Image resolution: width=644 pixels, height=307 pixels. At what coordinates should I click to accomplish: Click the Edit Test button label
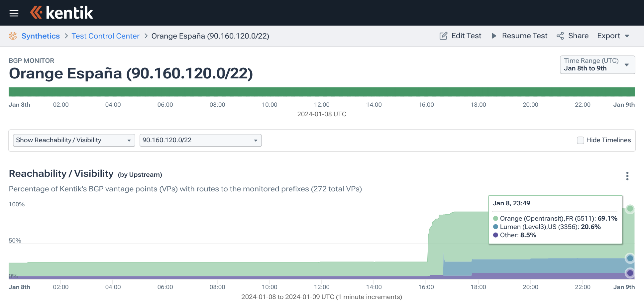point(466,36)
